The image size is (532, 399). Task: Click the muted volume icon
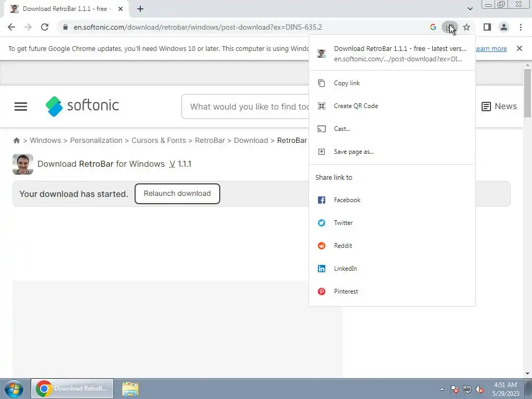[480, 389]
